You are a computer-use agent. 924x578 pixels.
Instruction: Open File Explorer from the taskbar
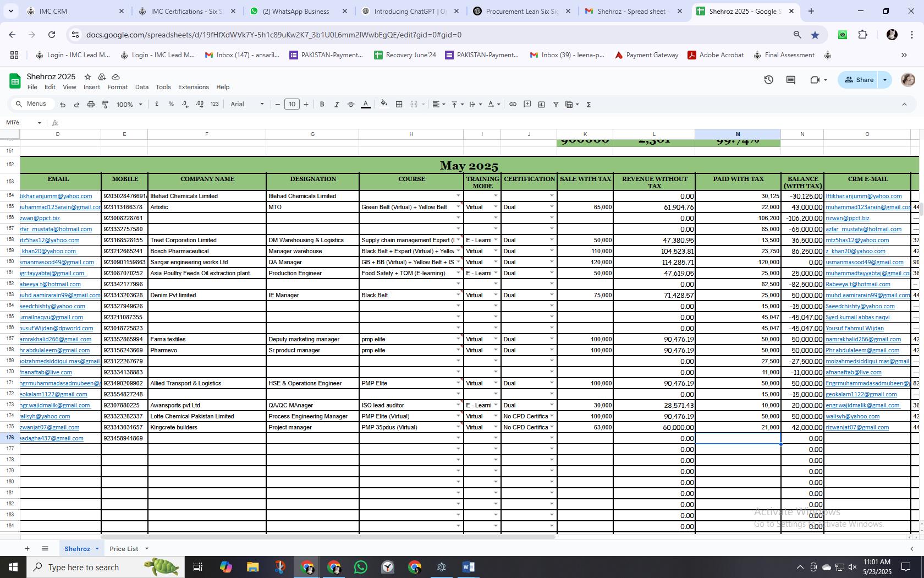pyautogui.click(x=252, y=567)
